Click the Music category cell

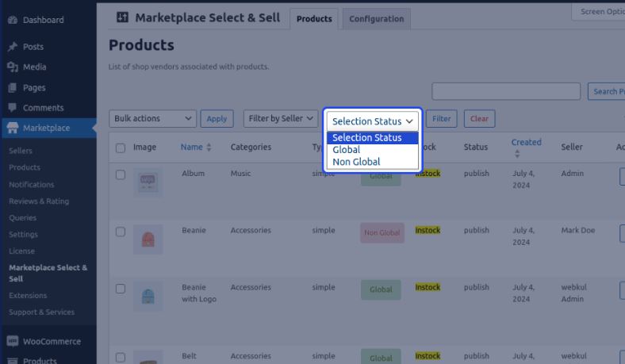[x=240, y=174]
